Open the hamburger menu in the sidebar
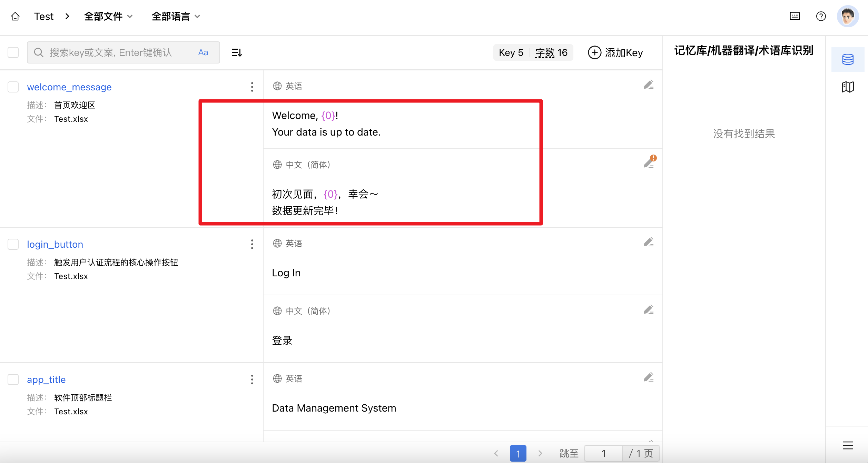This screenshot has height=463, width=868. coord(848,445)
